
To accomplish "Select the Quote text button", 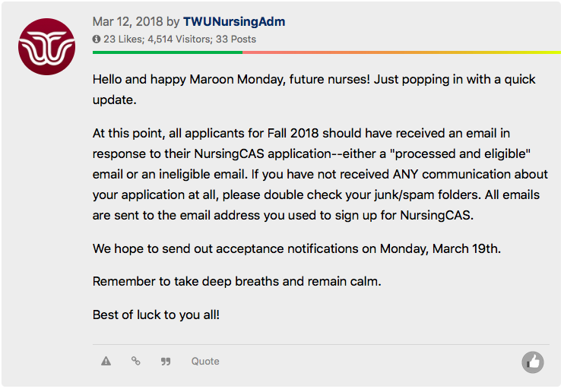I will tap(205, 361).
